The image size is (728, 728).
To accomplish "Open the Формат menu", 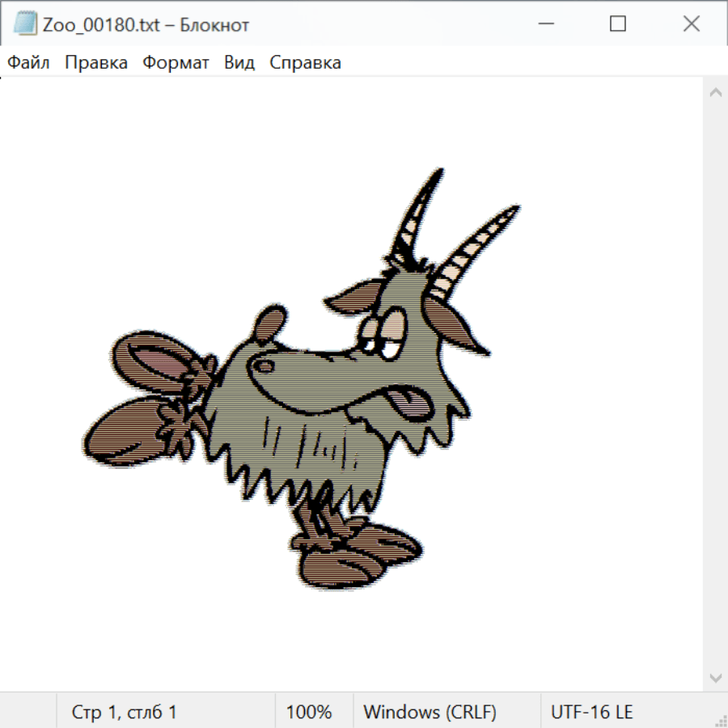I will 176,62.
